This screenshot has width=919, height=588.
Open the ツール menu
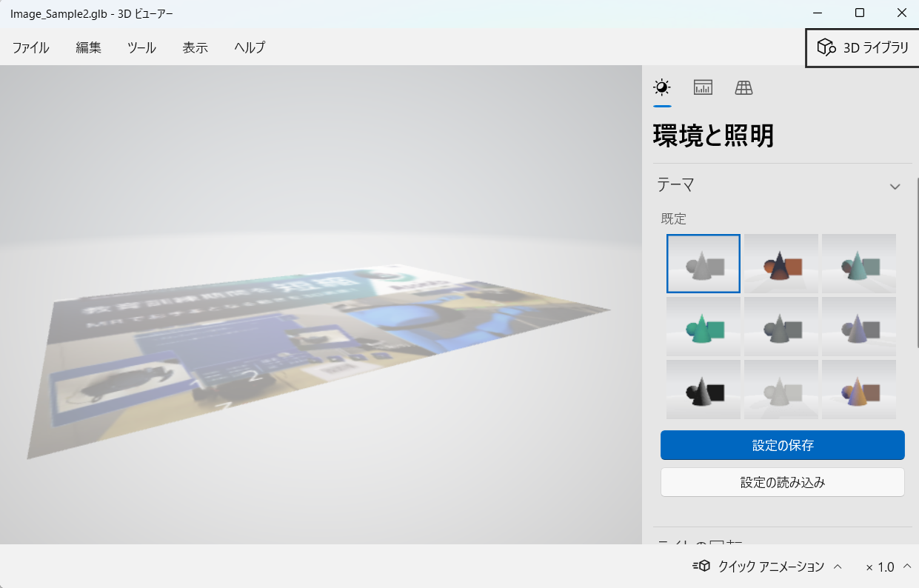click(x=141, y=47)
